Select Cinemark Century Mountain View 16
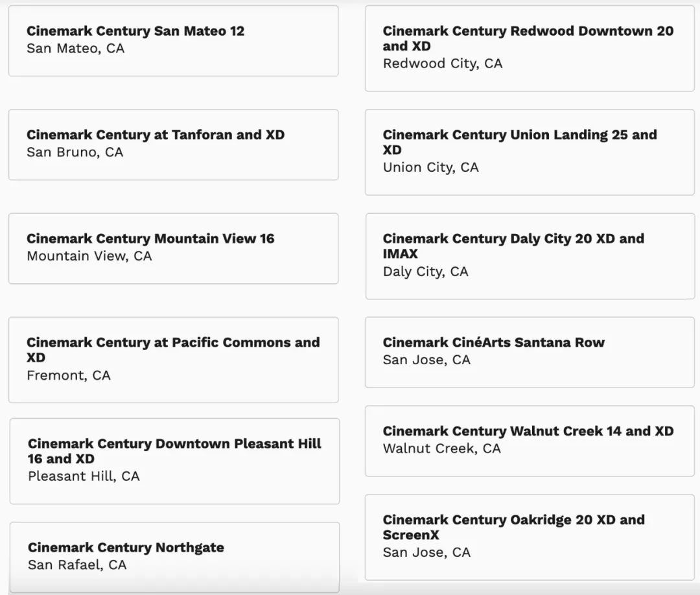This screenshot has width=700, height=595. click(150, 239)
